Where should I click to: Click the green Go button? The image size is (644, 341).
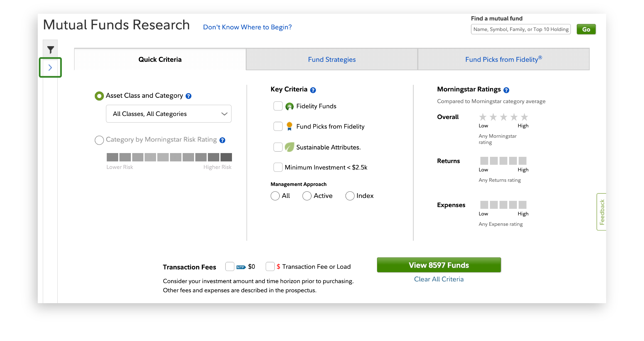(586, 29)
